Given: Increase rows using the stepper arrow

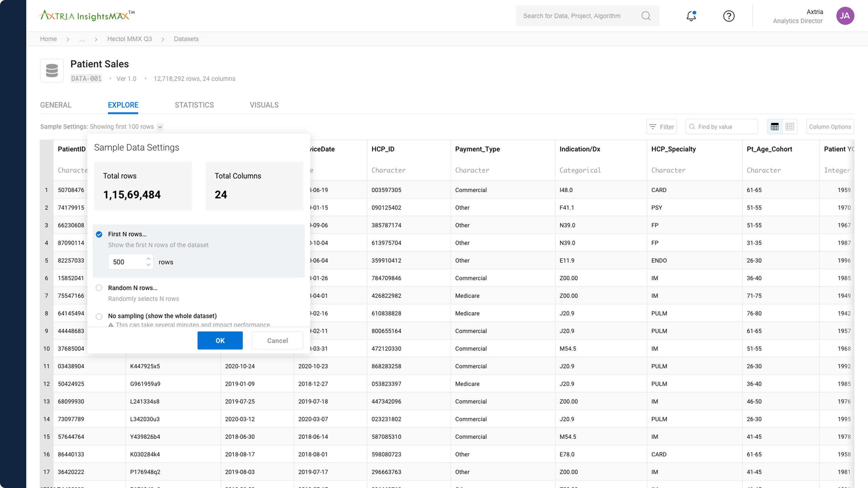Looking at the screenshot, I should [148, 259].
